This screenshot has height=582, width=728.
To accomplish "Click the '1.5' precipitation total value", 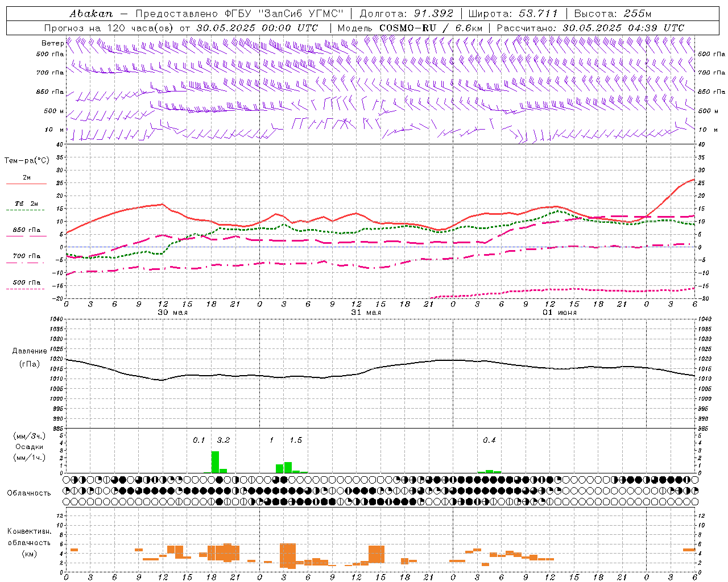I will click(x=296, y=440).
